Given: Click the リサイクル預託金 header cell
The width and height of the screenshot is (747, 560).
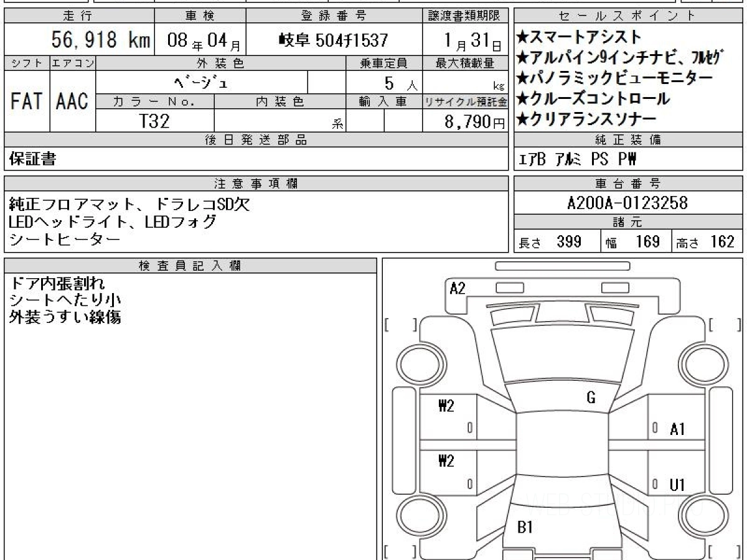Looking at the screenshot, I should [465, 102].
